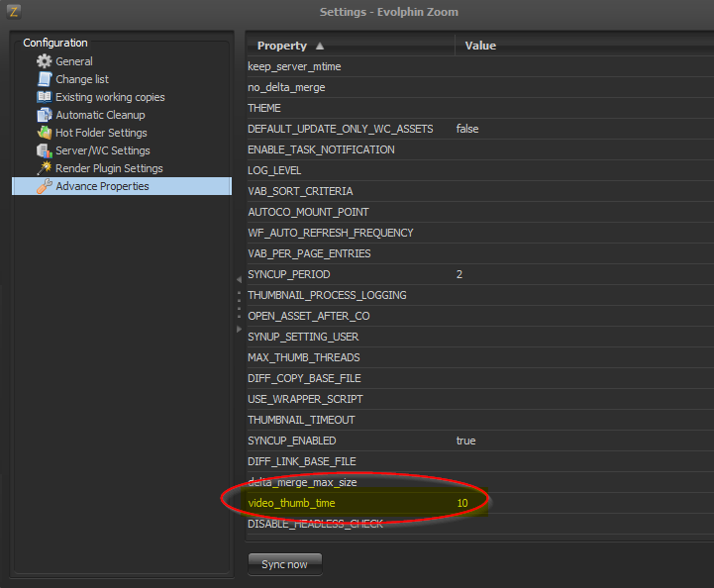The width and height of the screenshot is (714, 588).
Task: Select THUMBNAIL_TIMEOUT property
Action: pos(301,420)
